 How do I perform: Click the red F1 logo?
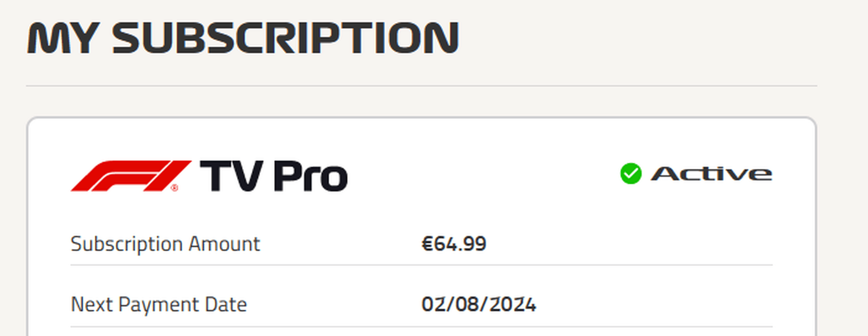point(131,176)
